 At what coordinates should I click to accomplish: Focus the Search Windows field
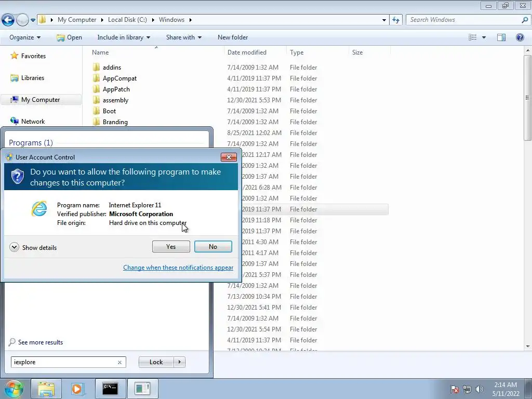464,20
